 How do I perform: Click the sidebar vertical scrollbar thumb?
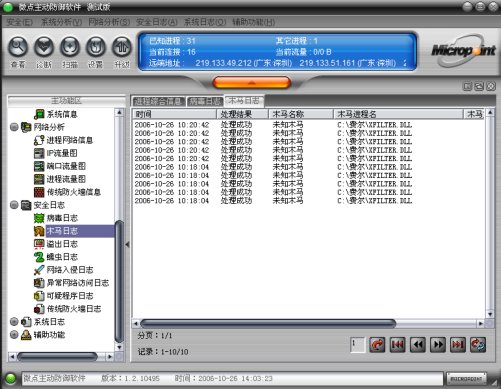click(119, 282)
